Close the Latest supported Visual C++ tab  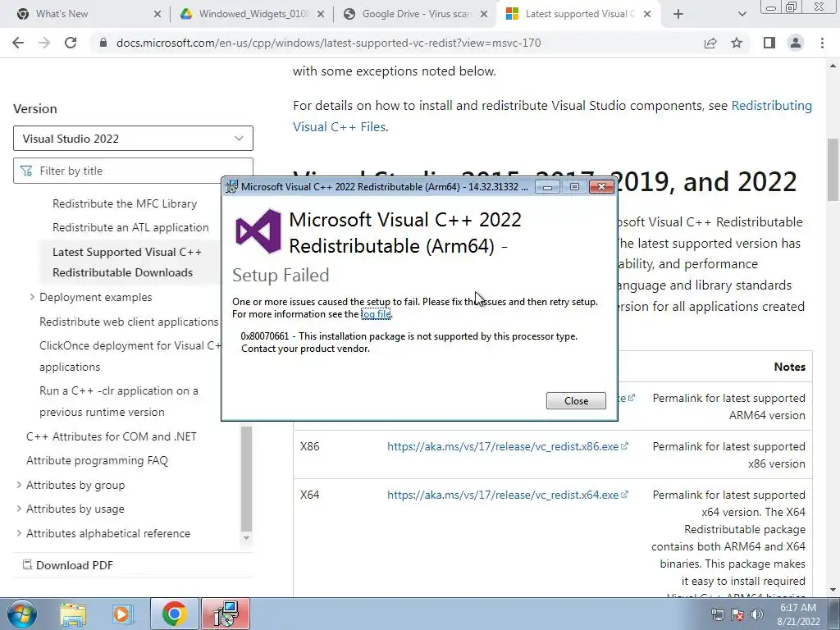point(647,14)
